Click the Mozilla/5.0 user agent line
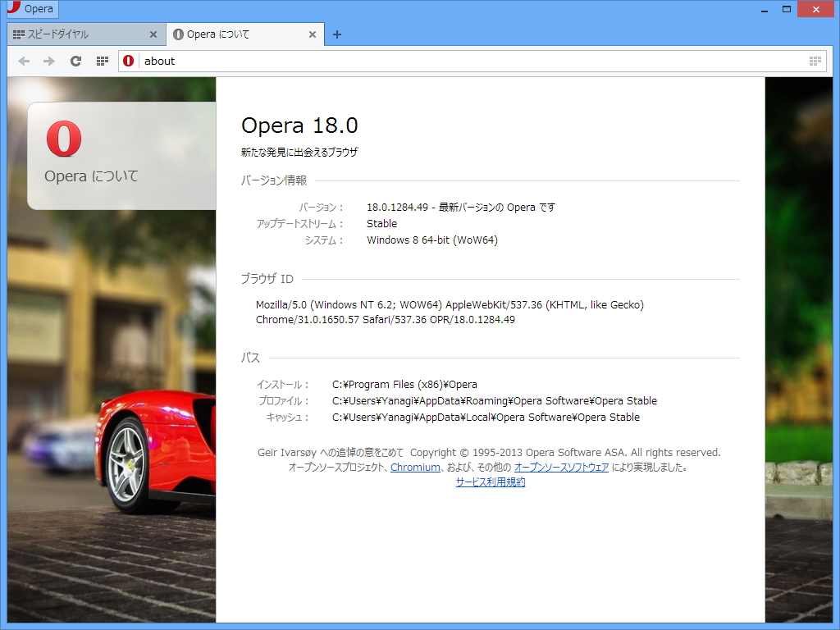 (450, 305)
